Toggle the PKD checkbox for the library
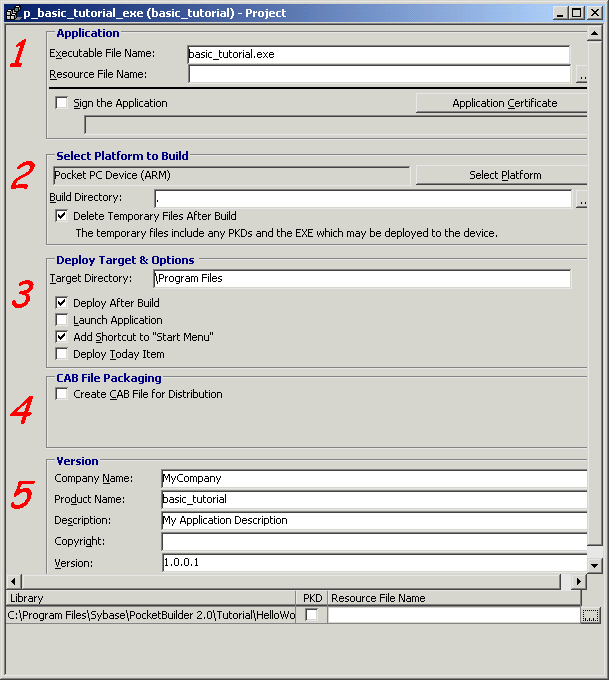 [311, 615]
